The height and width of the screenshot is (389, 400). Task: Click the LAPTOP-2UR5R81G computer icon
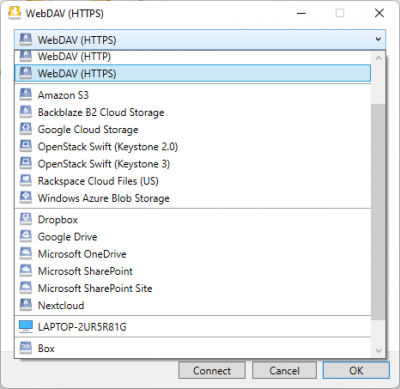(x=26, y=327)
